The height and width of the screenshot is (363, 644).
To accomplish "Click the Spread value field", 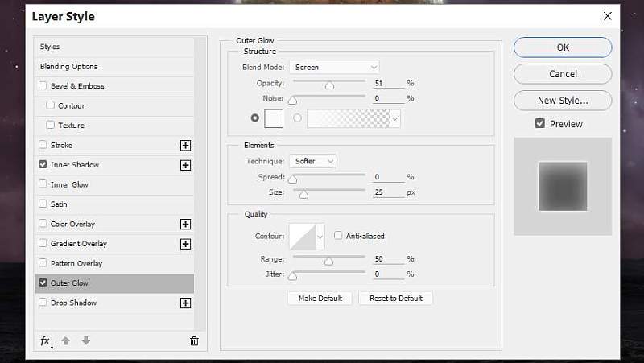I will 389,177.
